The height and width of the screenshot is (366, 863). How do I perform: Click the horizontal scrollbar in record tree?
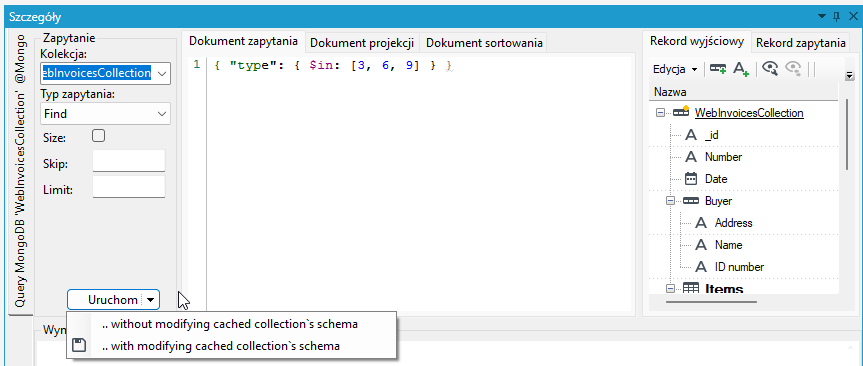711,302
